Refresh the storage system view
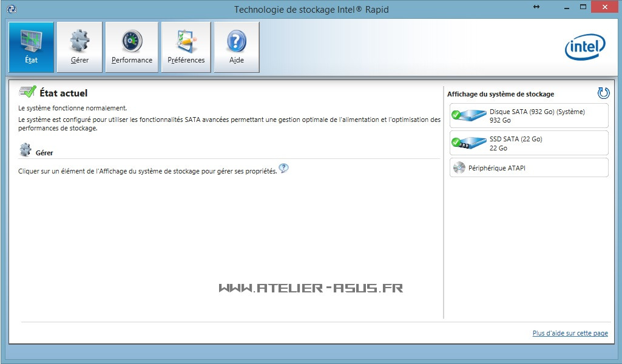This screenshot has height=364, width=622. pyautogui.click(x=603, y=93)
